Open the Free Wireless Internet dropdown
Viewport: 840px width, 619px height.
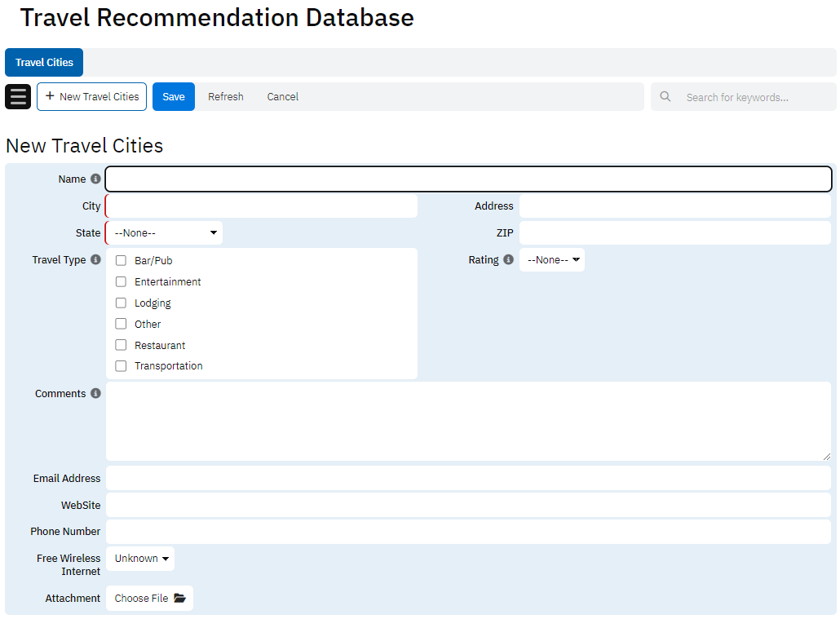[x=140, y=559]
